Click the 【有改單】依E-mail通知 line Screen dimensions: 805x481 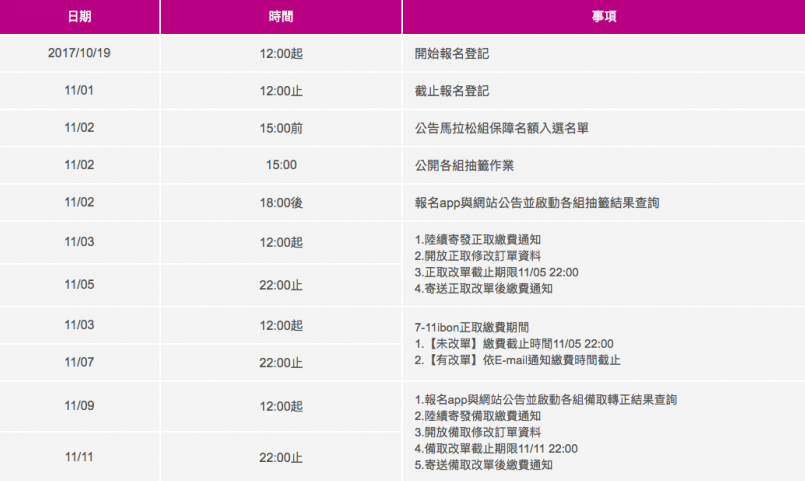pos(516,360)
